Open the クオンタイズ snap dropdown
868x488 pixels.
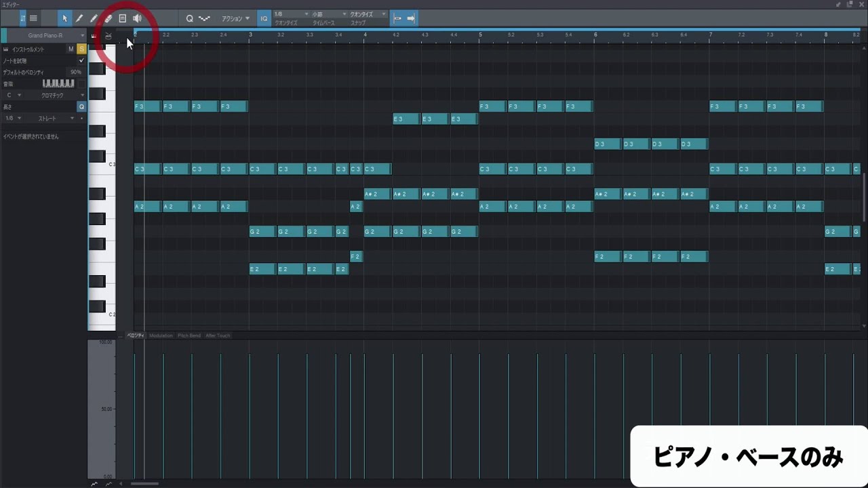pyautogui.click(x=368, y=14)
